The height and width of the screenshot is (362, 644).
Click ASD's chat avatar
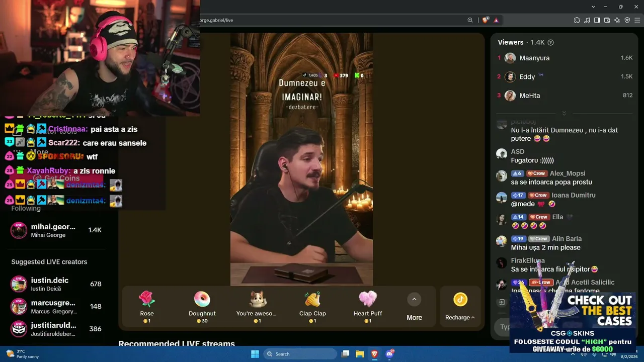tap(502, 154)
